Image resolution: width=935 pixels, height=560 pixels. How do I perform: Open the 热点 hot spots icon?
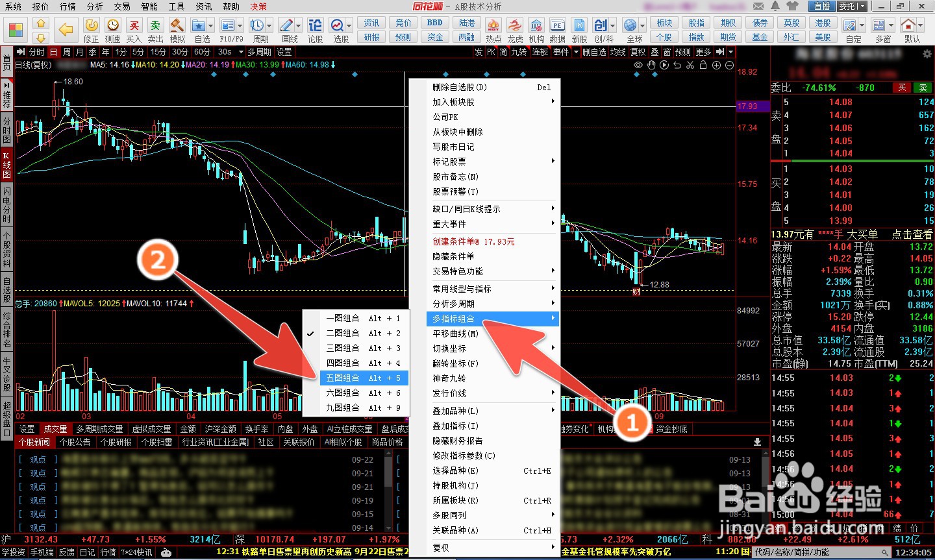pos(493,25)
